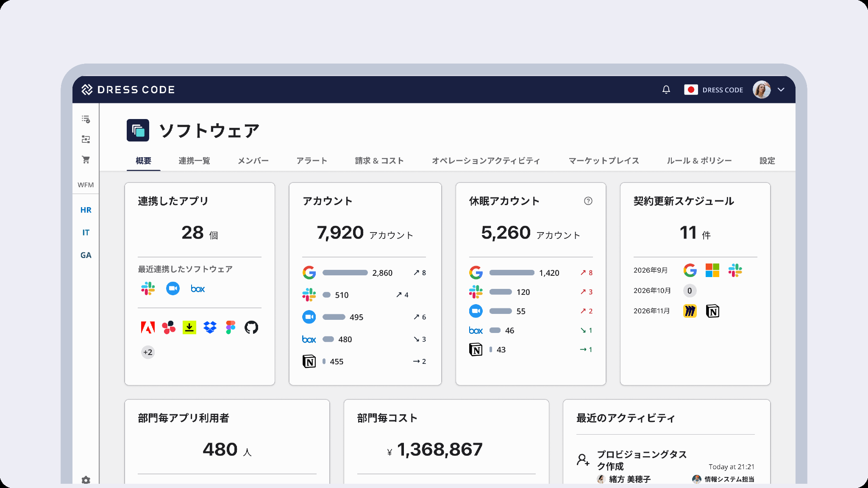Click the DRESS CODE logo
This screenshot has width=868, height=488.
128,89
